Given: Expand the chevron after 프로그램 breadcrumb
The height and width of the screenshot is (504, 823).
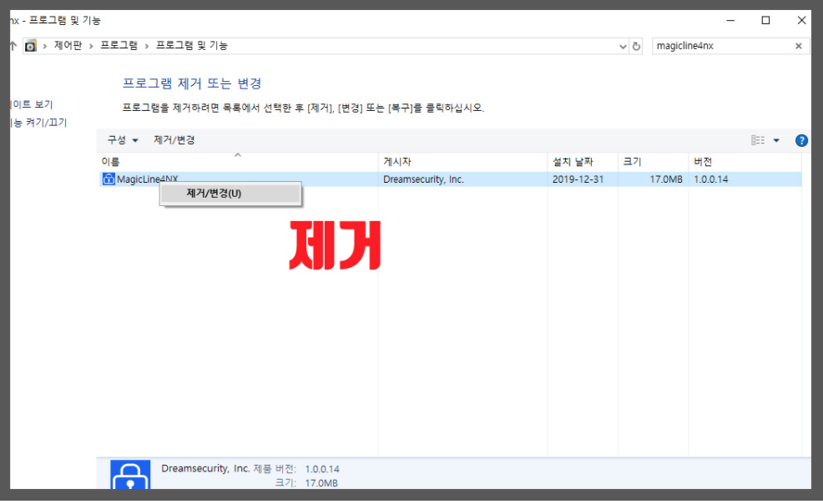Looking at the screenshot, I should (147, 46).
